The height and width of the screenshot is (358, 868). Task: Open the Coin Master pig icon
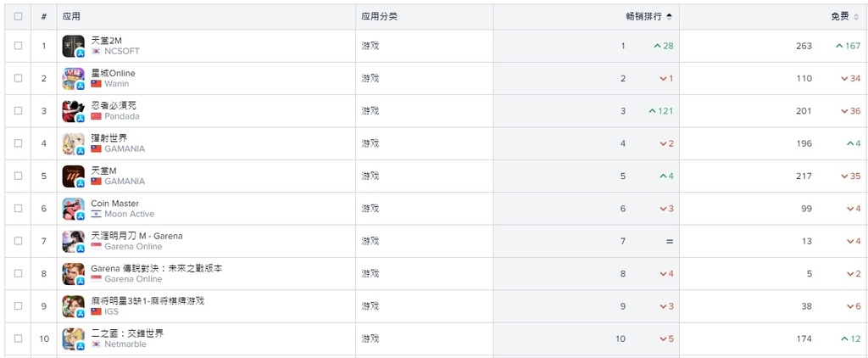tap(73, 209)
